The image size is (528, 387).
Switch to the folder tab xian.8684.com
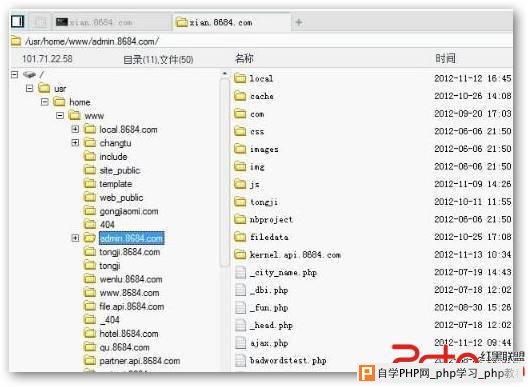pos(232,23)
